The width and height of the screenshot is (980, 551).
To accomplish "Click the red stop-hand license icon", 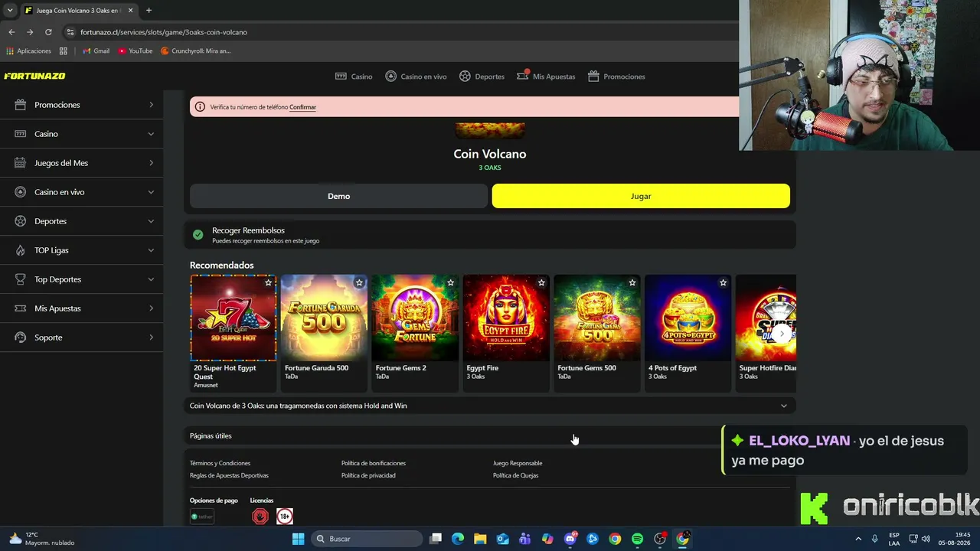I will point(260,517).
